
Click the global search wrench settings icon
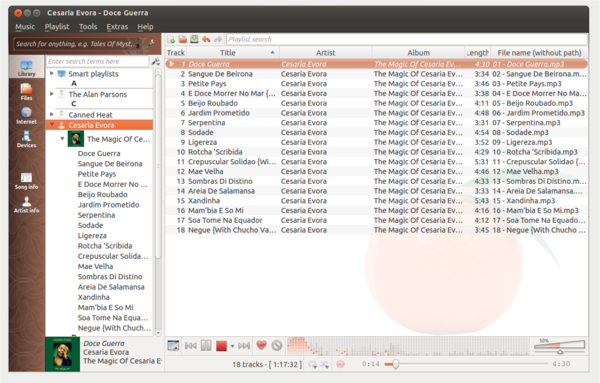(151, 43)
